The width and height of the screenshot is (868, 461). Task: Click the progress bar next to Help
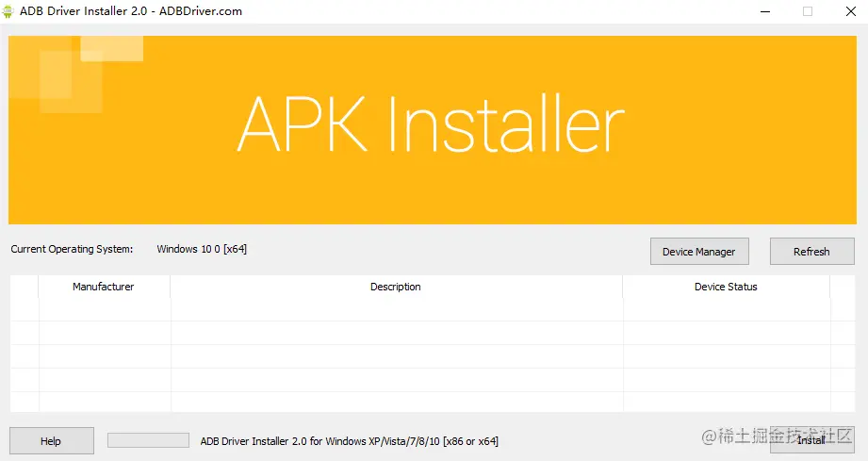(x=148, y=440)
